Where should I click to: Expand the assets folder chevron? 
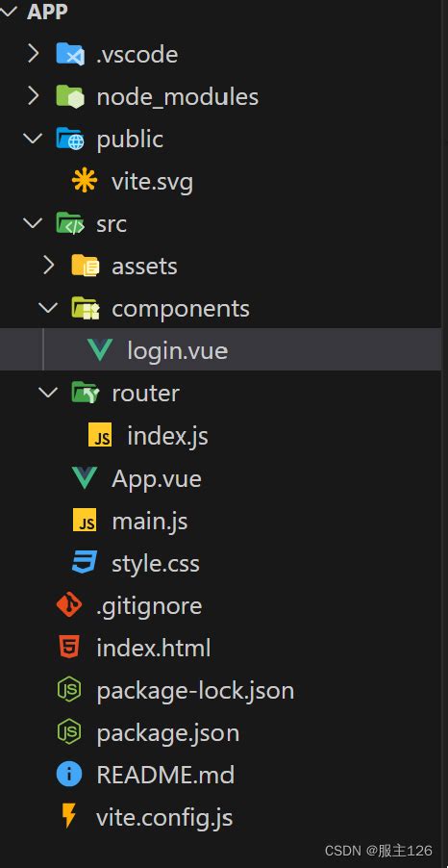[49, 266]
